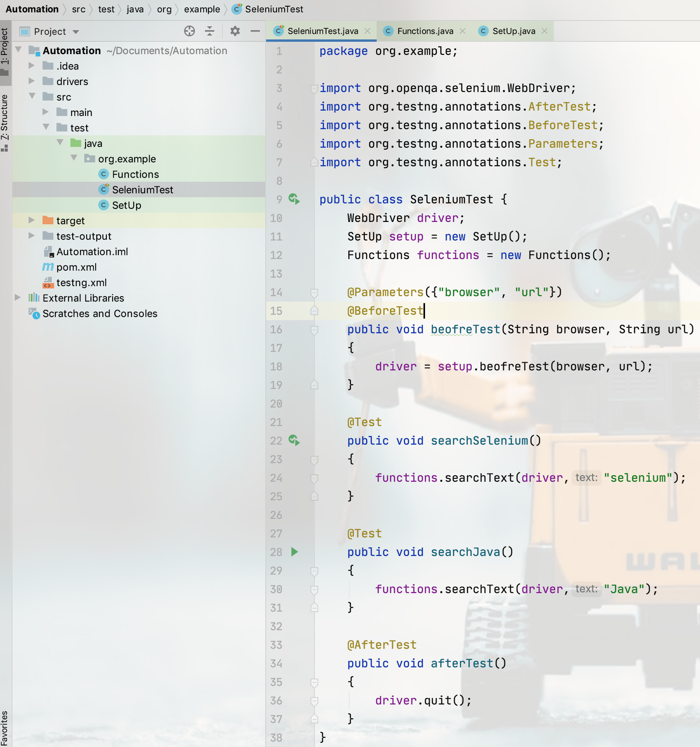Switch to SetUp.java tab

[x=513, y=31]
